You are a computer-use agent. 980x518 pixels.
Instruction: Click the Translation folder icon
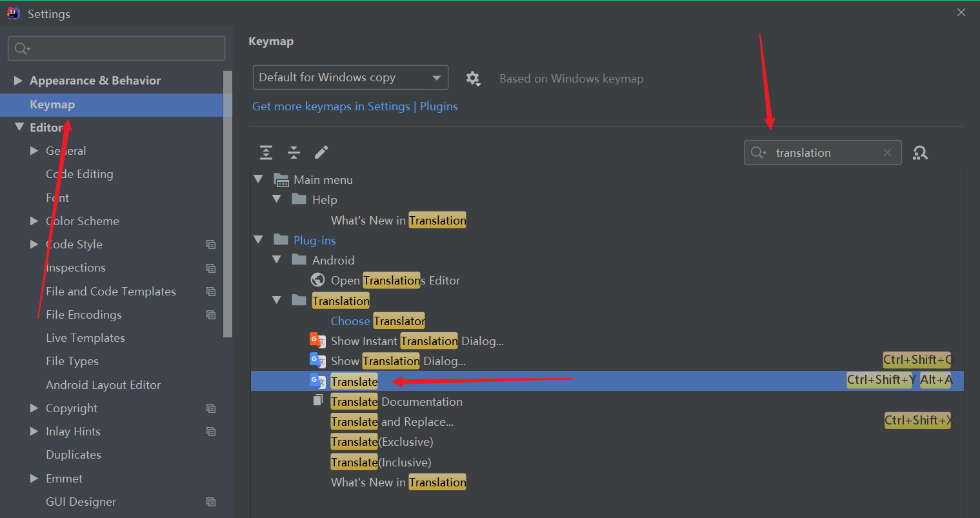tap(299, 300)
